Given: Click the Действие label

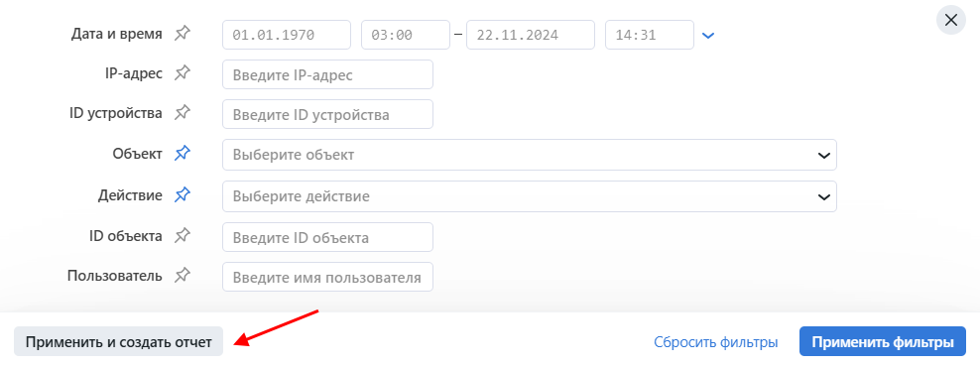Looking at the screenshot, I should click(x=130, y=195).
